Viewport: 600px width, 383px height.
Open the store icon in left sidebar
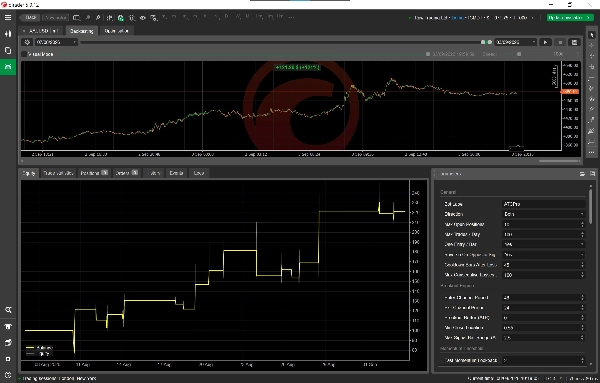coord(8,326)
